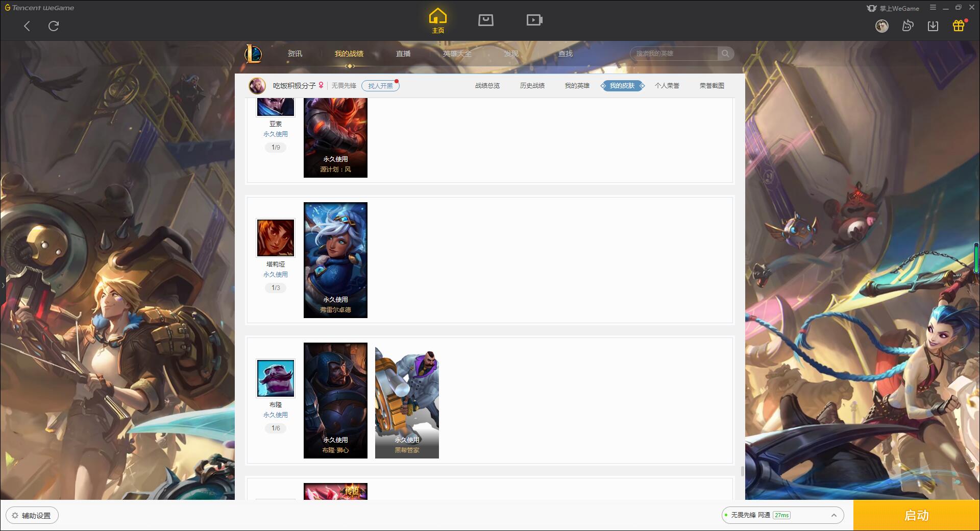Open 我的英雄 sub-tab
Viewport: 980px width, 531px height.
click(x=577, y=86)
